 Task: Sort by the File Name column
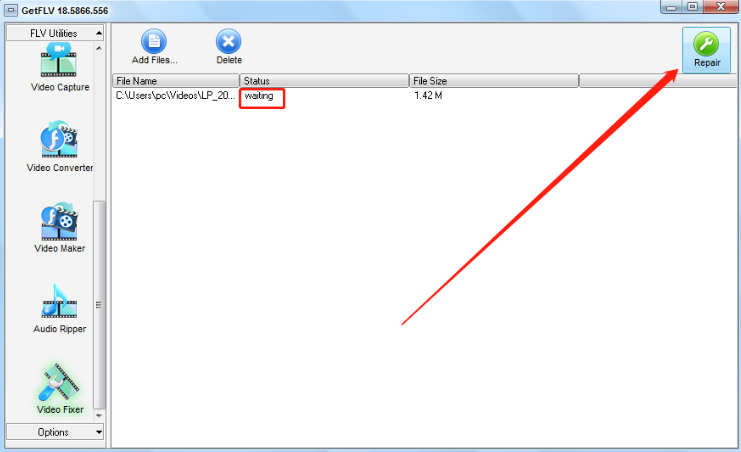(176, 81)
